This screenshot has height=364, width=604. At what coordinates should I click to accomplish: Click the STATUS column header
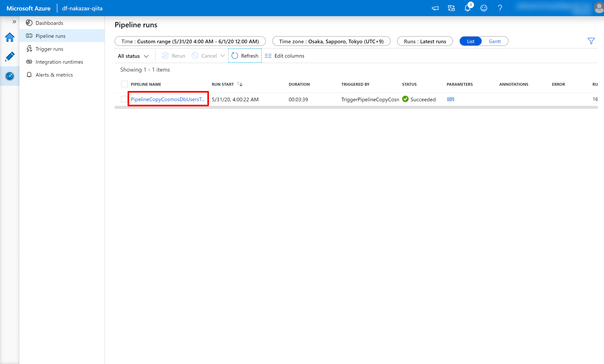point(409,84)
